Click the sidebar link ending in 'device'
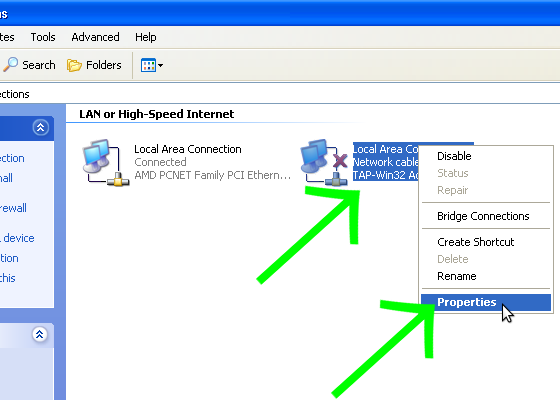Viewport: 560px width, 400px height. point(17,238)
